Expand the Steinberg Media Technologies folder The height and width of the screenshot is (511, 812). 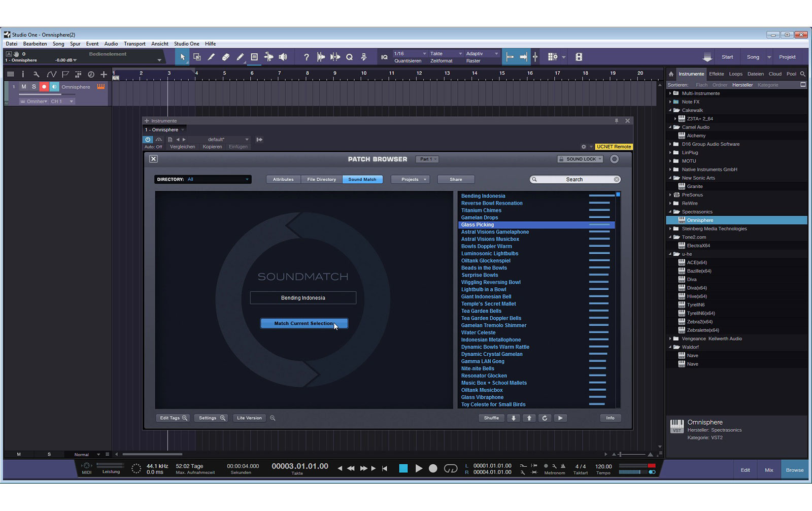(670, 229)
